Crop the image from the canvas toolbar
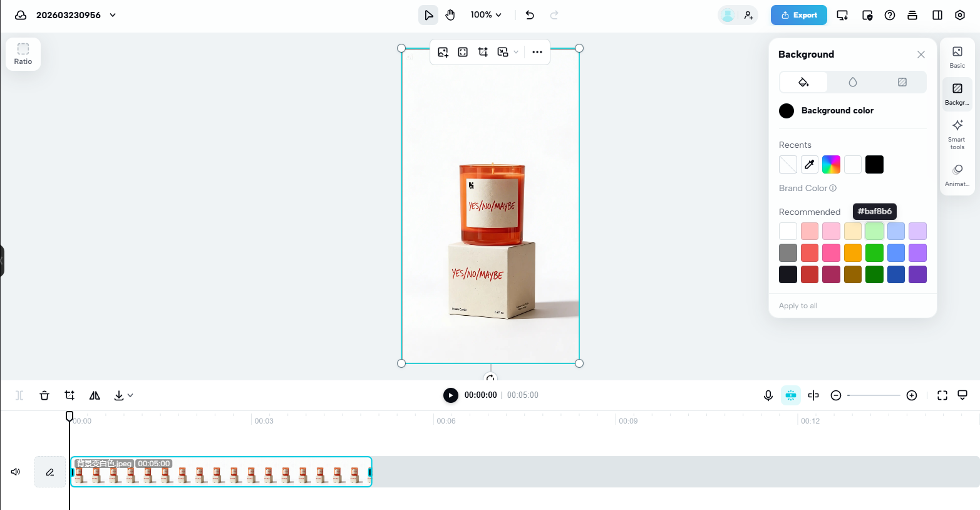The height and width of the screenshot is (510, 980). (x=483, y=52)
